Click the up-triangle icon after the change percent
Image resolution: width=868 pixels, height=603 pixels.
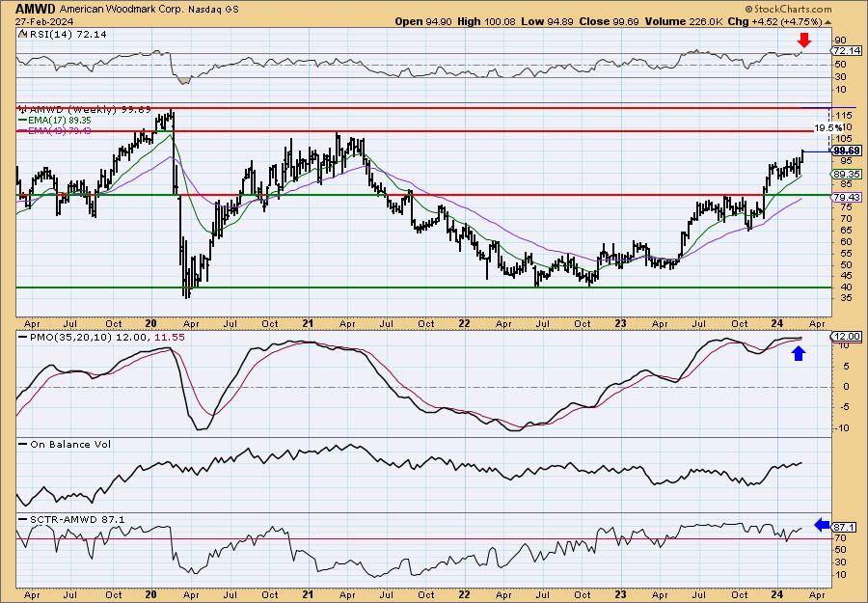828,22
